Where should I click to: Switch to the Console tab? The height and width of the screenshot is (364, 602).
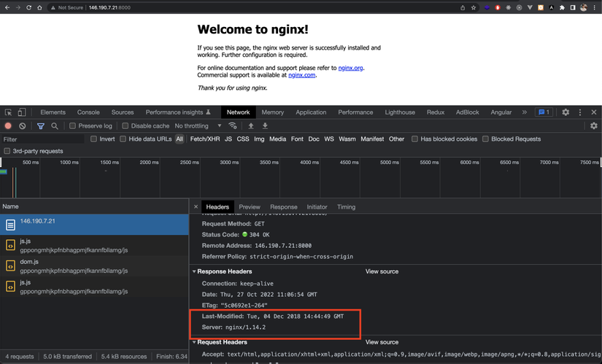point(88,112)
